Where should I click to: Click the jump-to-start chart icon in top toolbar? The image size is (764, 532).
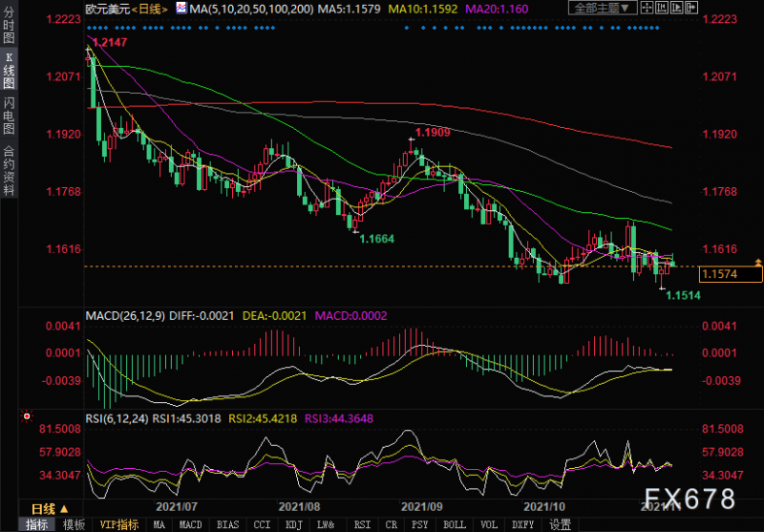(x=662, y=8)
